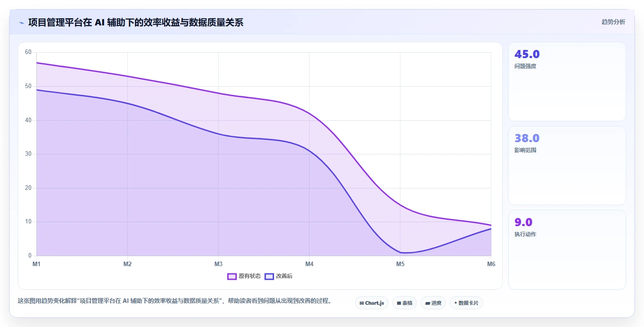Select the Chart.js tag

[372, 303]
